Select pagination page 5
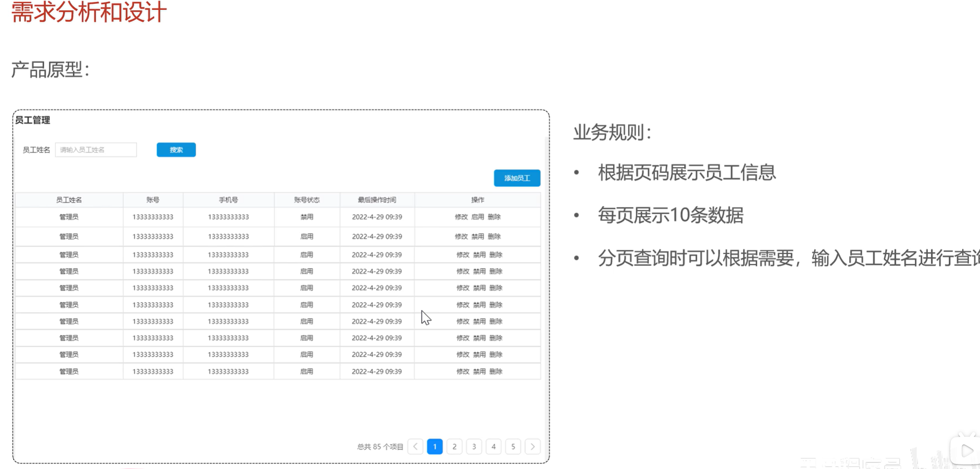Screen dimensions: 980x469 point(513,446)
